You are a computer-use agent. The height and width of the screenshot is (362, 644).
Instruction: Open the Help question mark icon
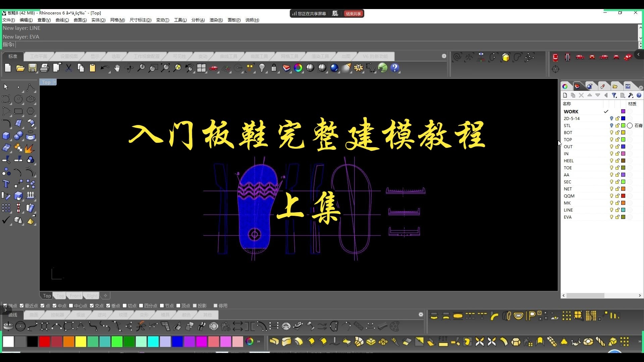[x=395, y=68]
